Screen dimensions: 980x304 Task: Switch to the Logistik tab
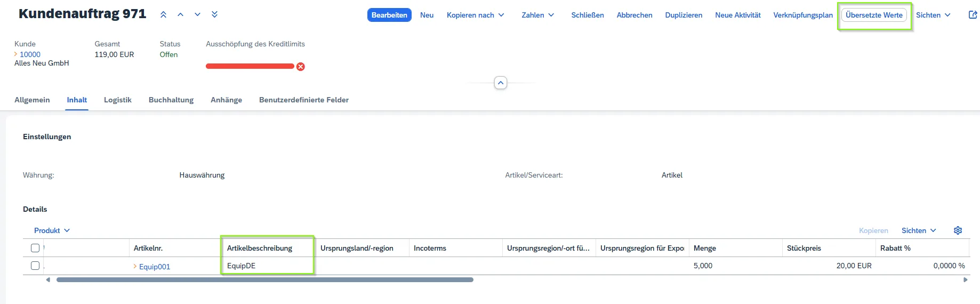point(117,100)
